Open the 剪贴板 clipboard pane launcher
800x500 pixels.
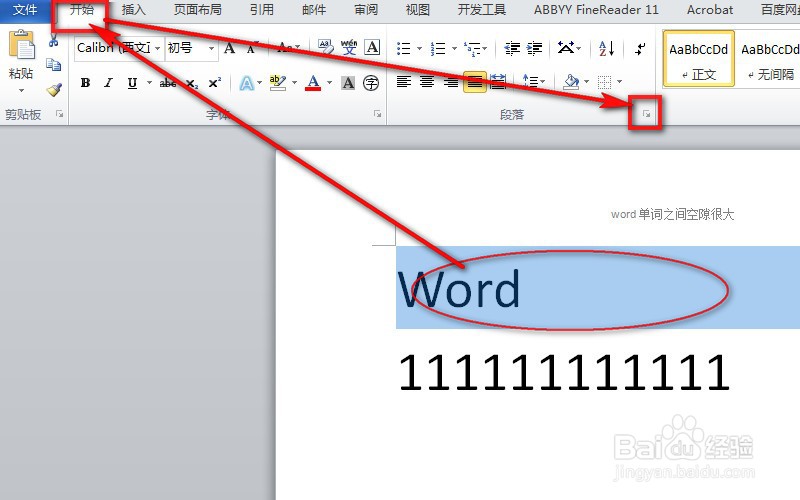coord(60,114)
